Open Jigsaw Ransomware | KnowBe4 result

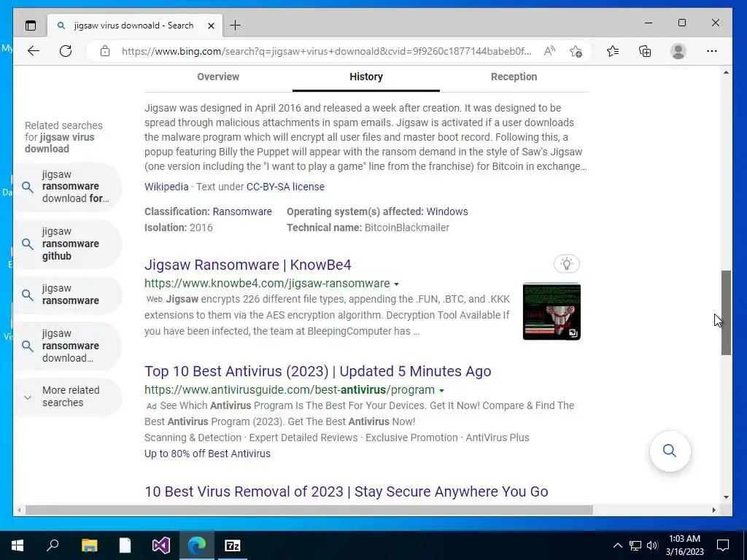point(248,265)
